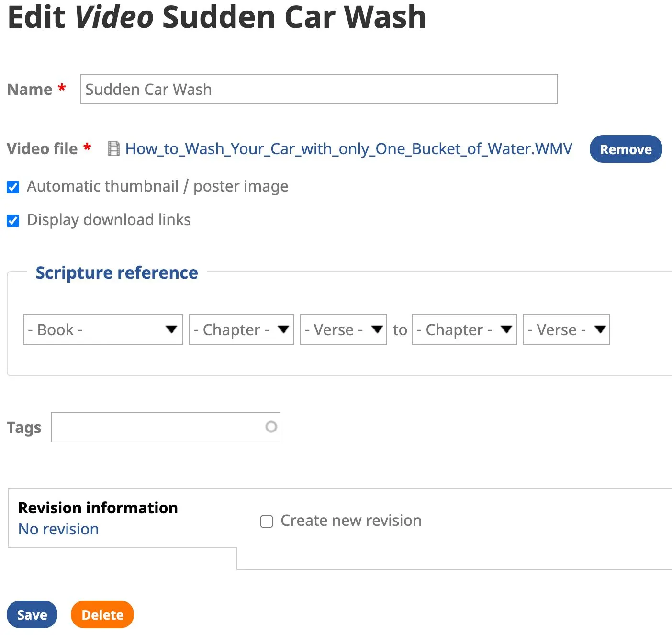
Task: Click the orange Delete button
Action: pyautogui.click(x=102, y=614)
